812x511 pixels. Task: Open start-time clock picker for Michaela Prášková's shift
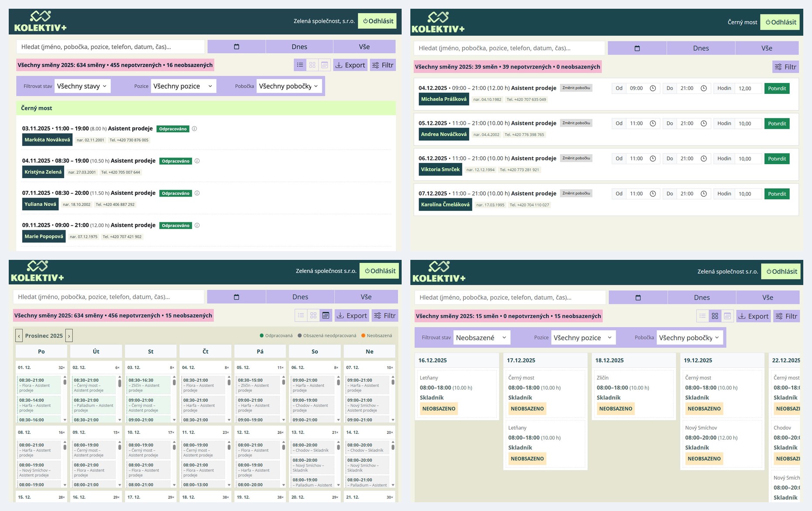click(x=653, y=89)
